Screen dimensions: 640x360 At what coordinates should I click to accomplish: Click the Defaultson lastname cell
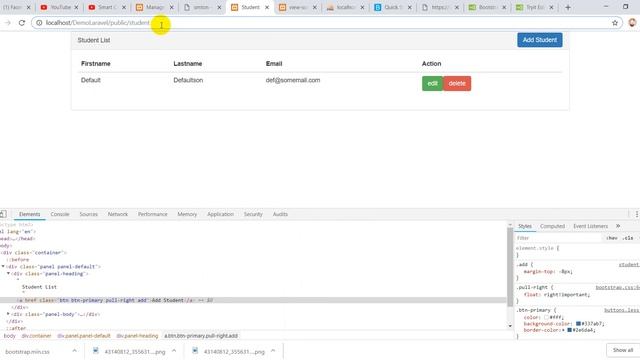[188, 80]
